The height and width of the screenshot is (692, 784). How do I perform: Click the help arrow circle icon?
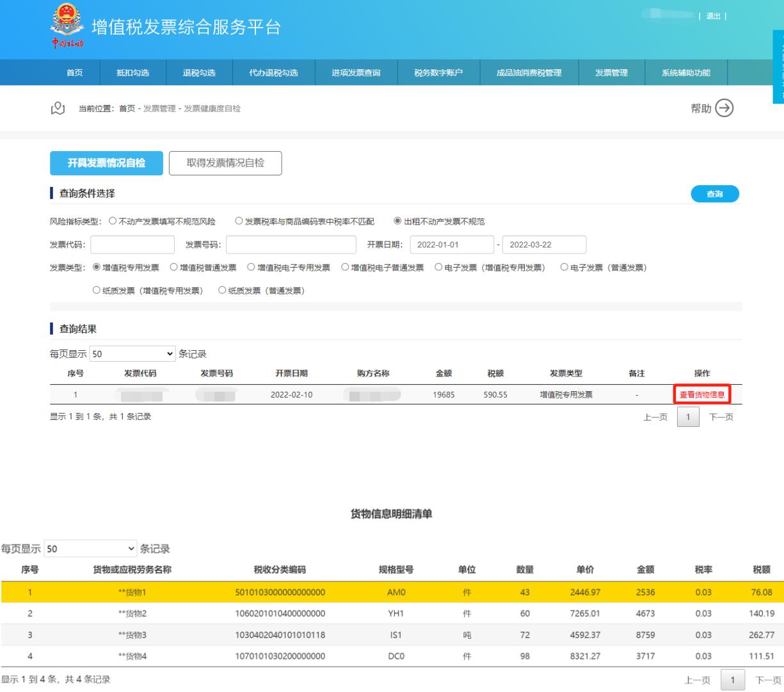pyautogui.click(x=724, y=108)
